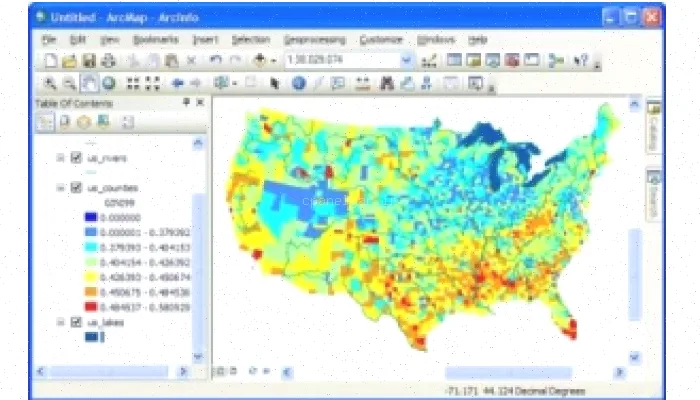Open the Editor toolbar icon beside scale box
This screenshot has width=700, height=400.
point(429,60)
